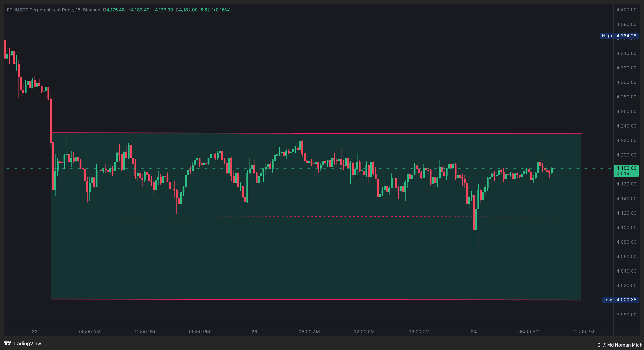
Task: Click the 06:00 PM label preceding date 23
Action: click(200, 332)
